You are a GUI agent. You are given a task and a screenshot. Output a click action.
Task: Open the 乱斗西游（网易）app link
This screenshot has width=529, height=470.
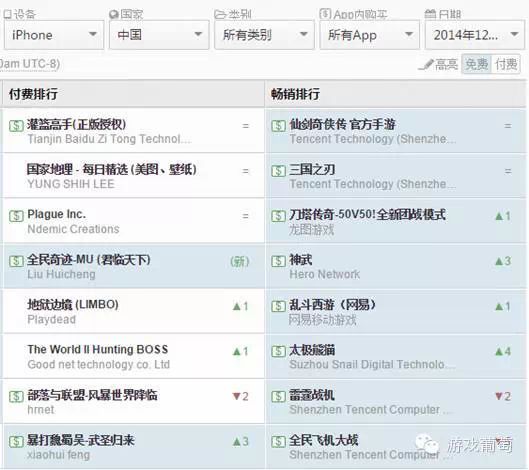[x=333, y=305]
